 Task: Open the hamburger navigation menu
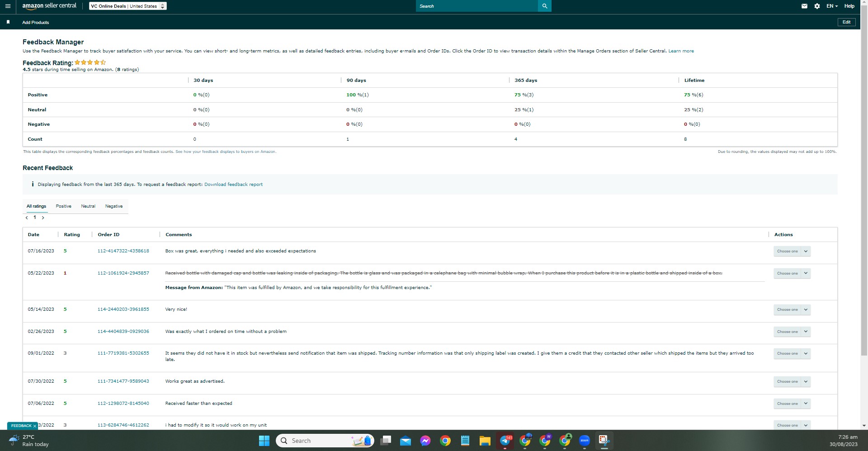tap(8, 6)
